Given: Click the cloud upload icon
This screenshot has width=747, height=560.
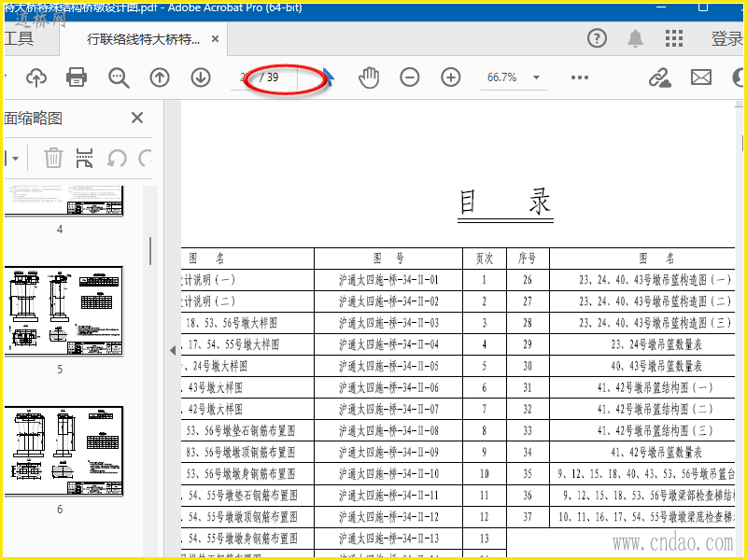Looking at the screenshot, I should (36, 77).
